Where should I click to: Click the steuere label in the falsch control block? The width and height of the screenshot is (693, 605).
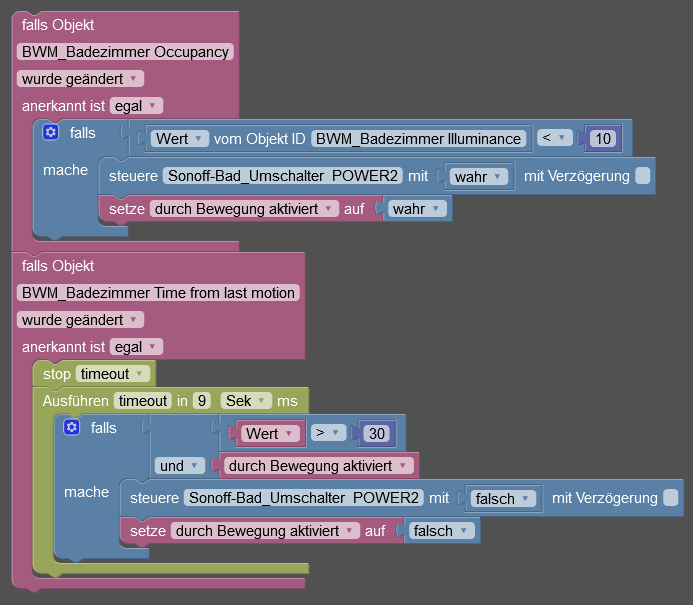point(154,498)
